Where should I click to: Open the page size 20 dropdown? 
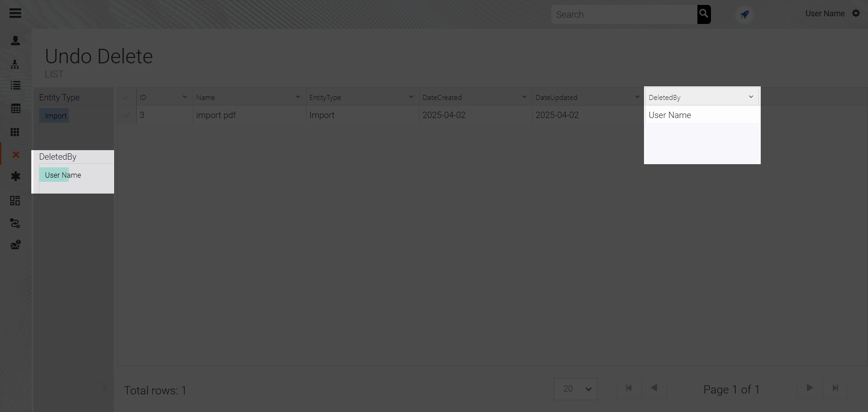coord(576,389)
